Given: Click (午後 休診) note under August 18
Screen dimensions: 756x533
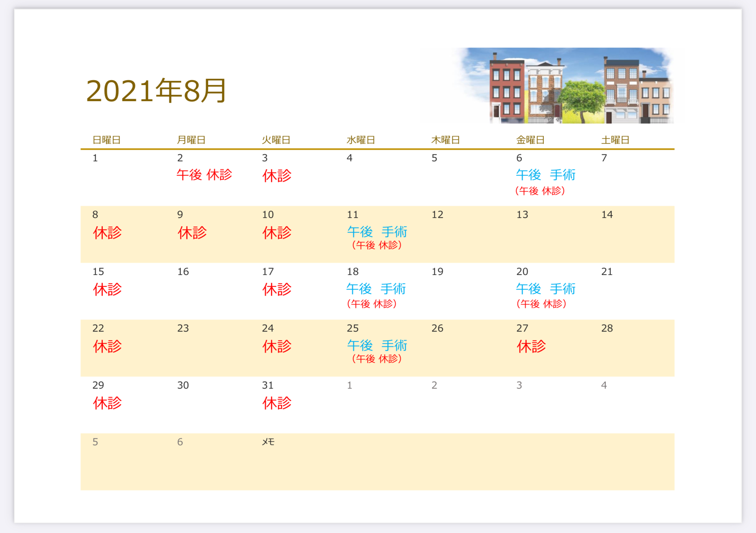Looking at the screenshot, I should (372, 304).
